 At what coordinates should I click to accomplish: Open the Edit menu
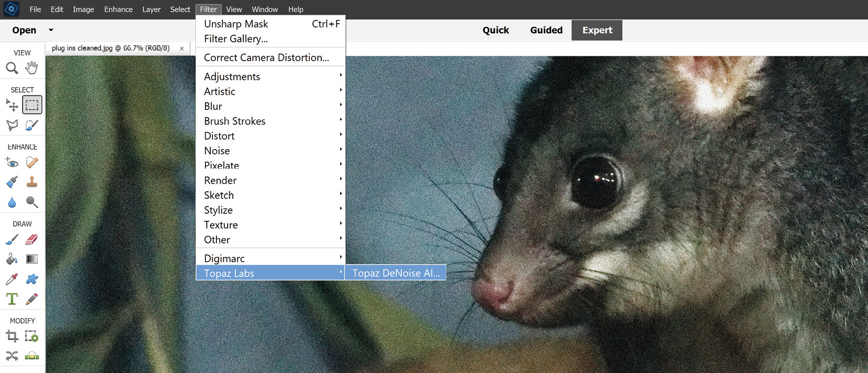pos(57,9)
